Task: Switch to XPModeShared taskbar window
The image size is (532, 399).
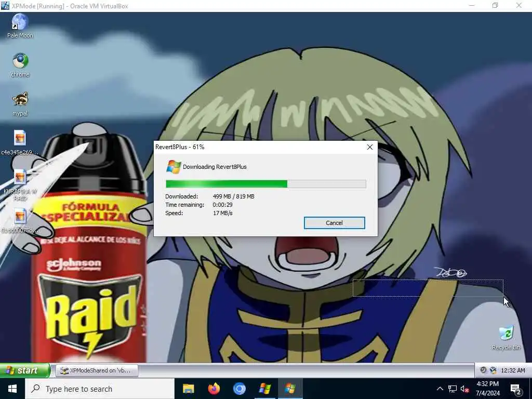Action: (97, 370)
